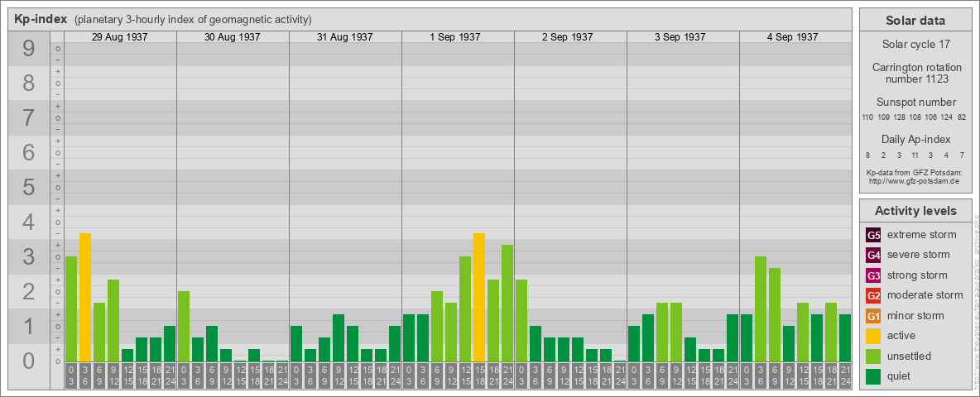The image size is (980, 397).
Task: Click the 9–12h bar on 31 Aug
Action: pos(339,337)
